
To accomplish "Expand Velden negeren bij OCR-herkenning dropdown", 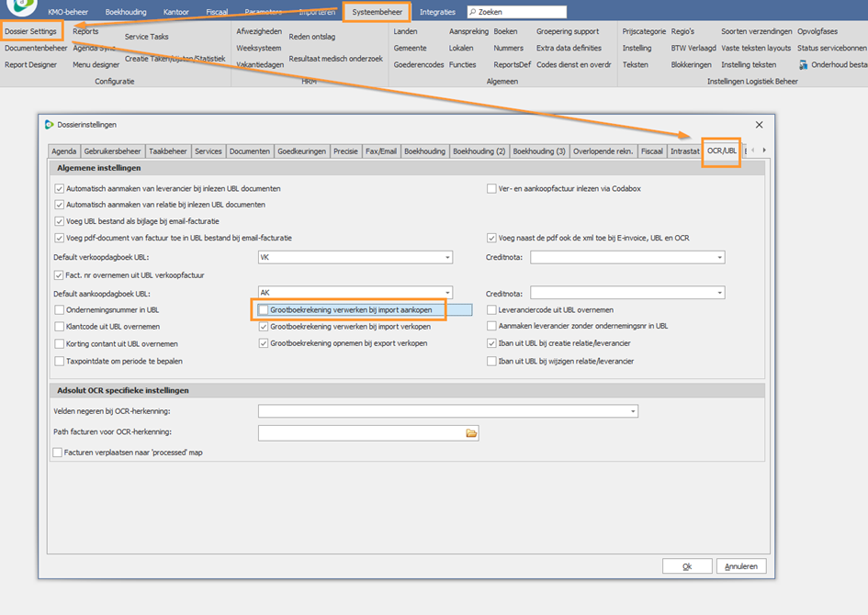I will (x=633, y=411).
